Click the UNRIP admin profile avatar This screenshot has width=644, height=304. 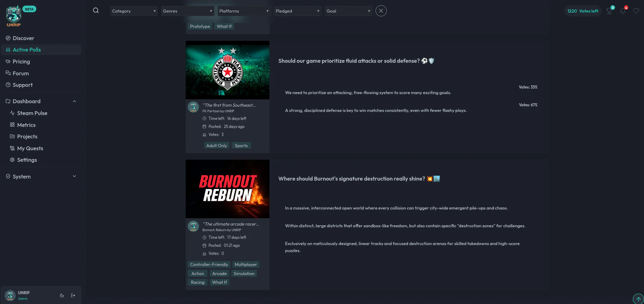click(10, 295)
